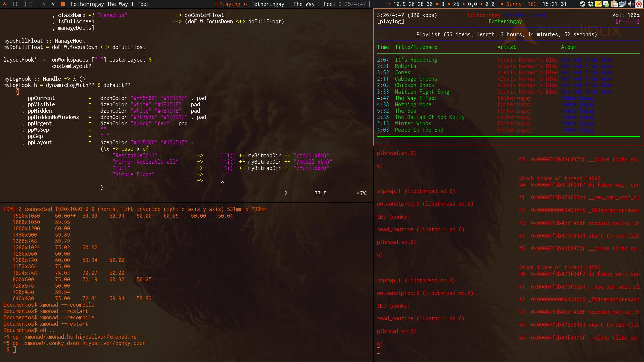Open the yellow sticky notes tray icon
The width and height of the screenshot is (644, 362).
coord(598,4)
